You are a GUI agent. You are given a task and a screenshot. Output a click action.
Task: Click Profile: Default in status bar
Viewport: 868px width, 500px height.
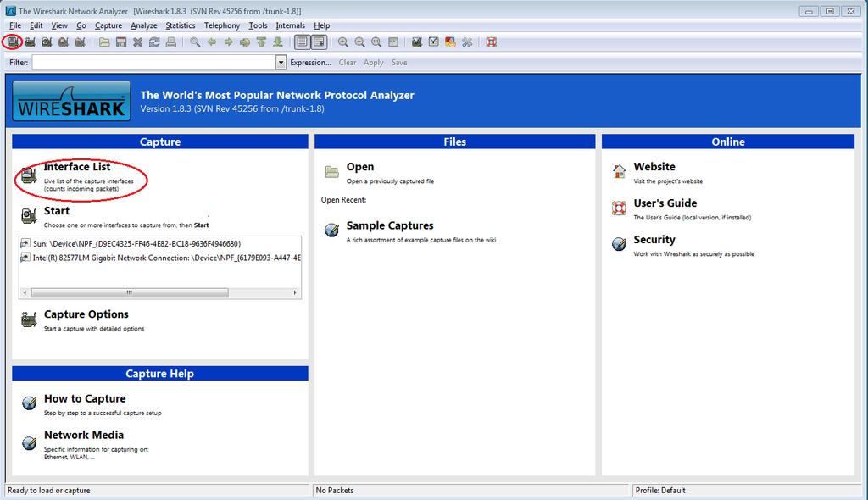click(x=660, y=491)
